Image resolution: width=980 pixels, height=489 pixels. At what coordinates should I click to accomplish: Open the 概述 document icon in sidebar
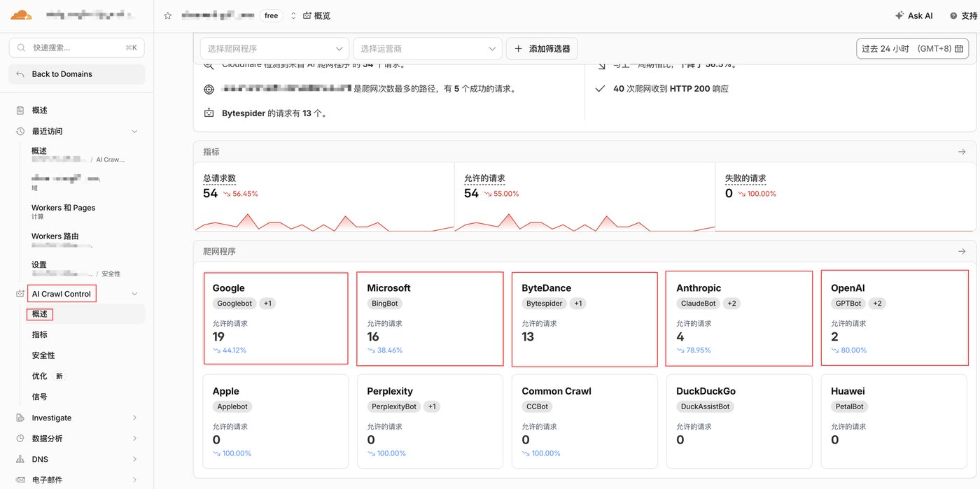pyautogui.click(x=20, y=111)
